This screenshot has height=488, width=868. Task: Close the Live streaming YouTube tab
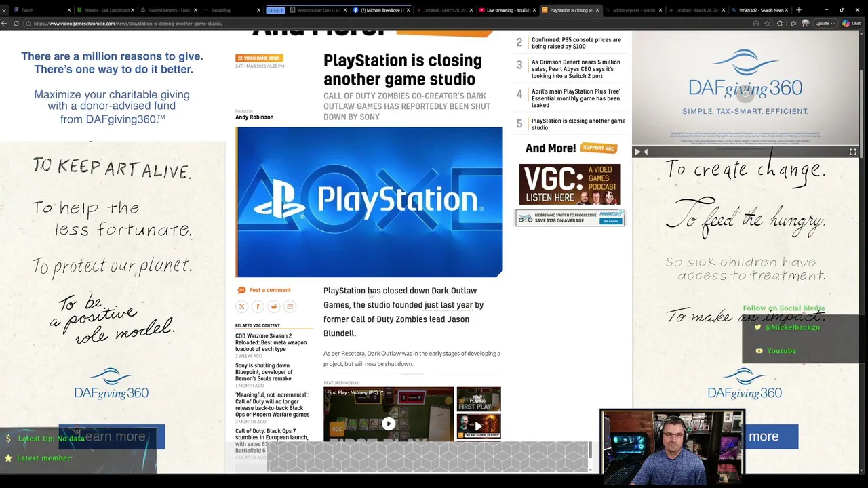534,10
